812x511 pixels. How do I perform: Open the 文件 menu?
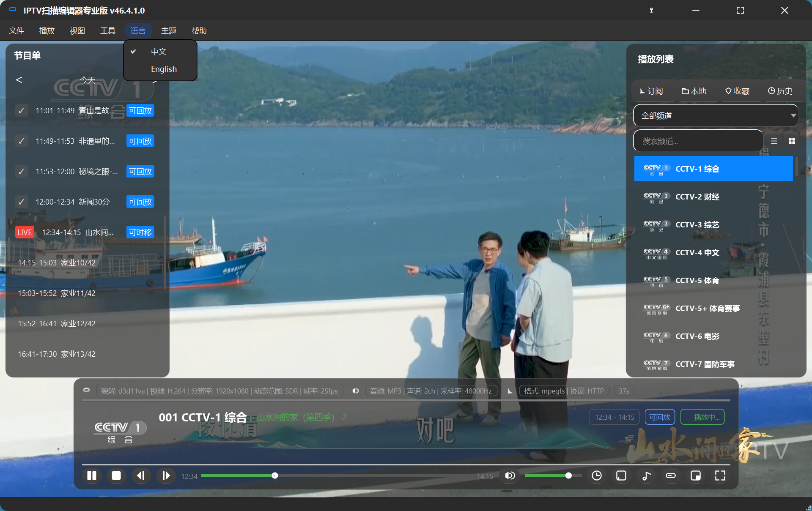pos(16,30)
